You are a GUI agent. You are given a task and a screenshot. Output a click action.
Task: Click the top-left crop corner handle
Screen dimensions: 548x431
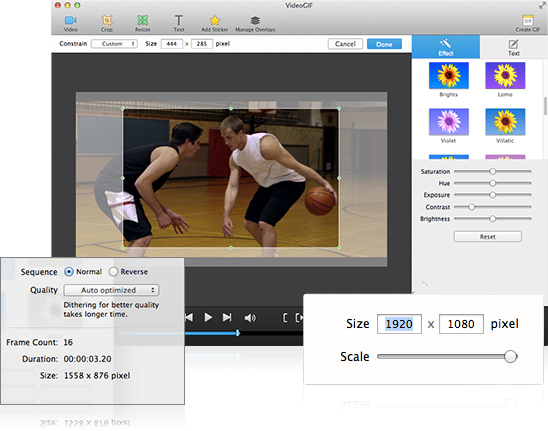pyautogui.click(x=123, y=109)
